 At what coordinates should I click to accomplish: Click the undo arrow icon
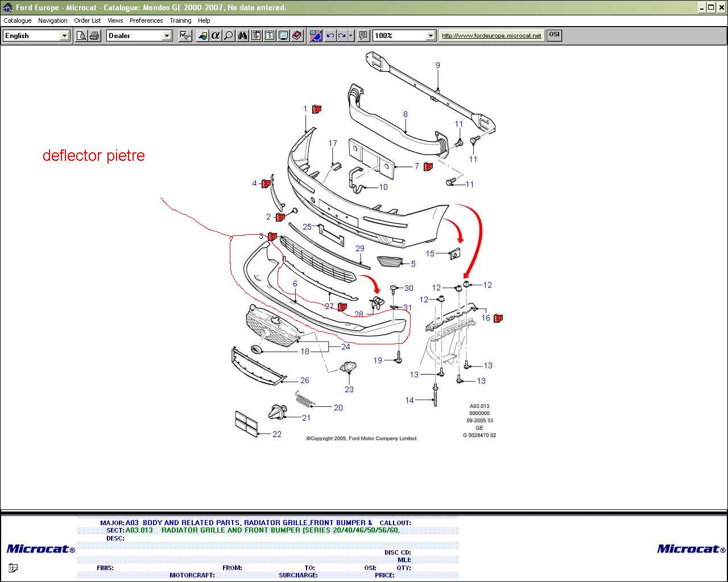point(330,36)
